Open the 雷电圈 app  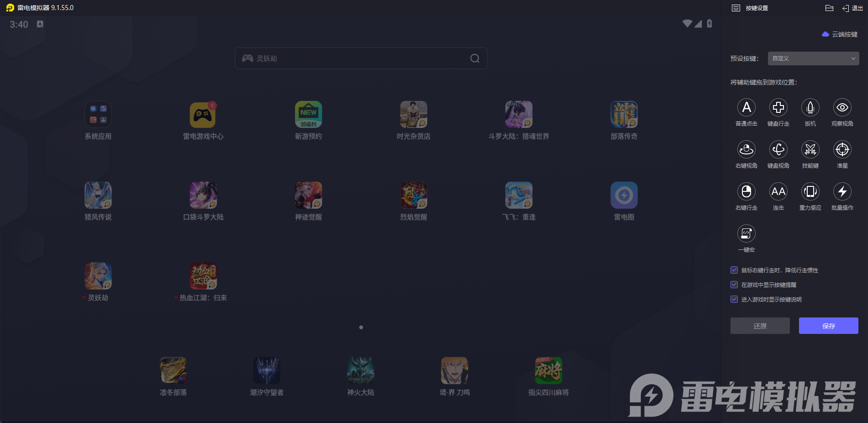[x=624, y=195]
